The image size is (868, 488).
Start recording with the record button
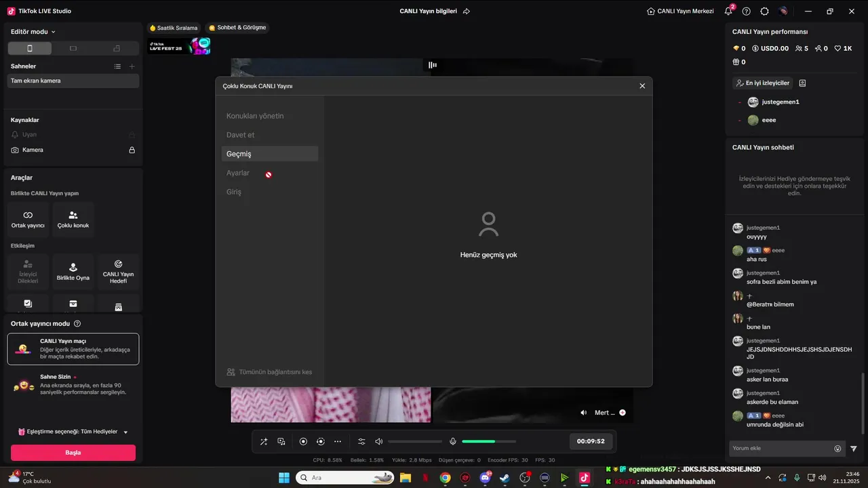pyautogui.click(x=303, y=441)
